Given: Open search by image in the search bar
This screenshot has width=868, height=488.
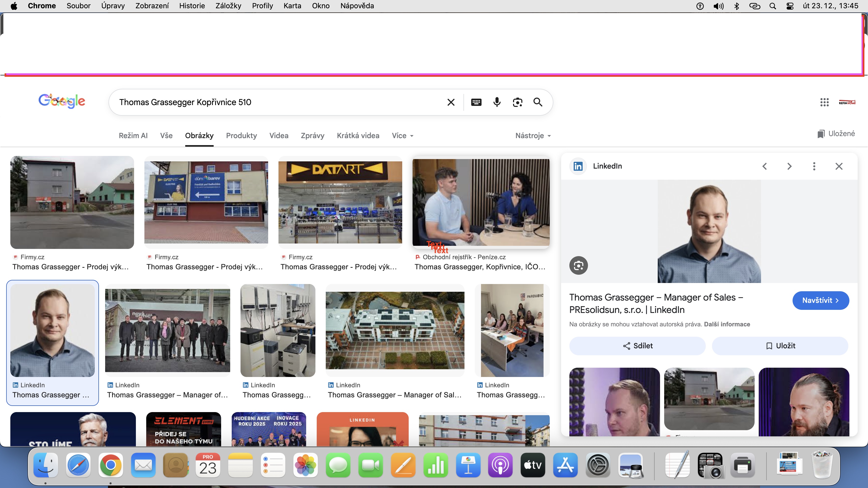Looking at the screenshot, I should click(x=517, y=102).
